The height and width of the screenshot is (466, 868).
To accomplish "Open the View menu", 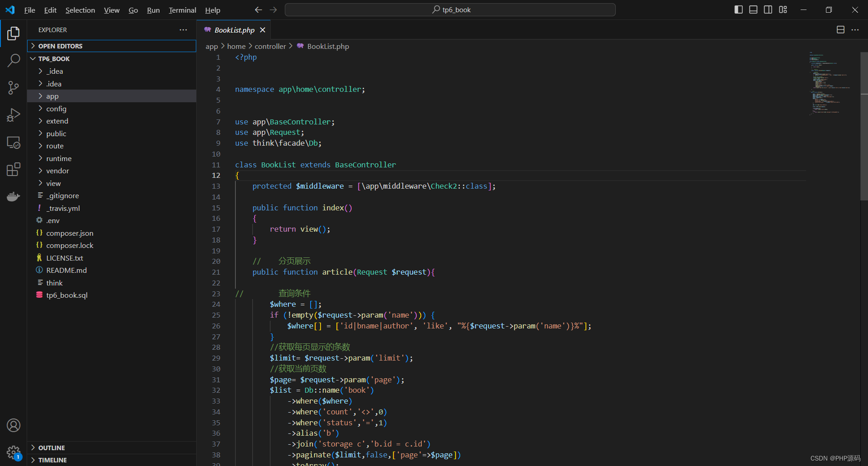I will coord(112,10).
